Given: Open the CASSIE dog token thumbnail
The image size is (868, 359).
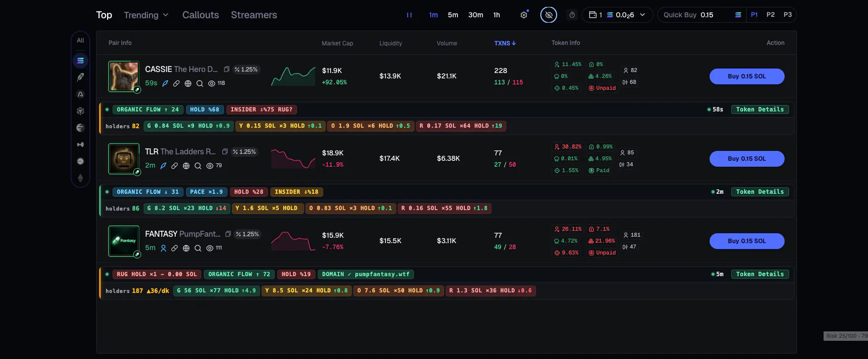Looking at the screenshot, I should click(x=124, y=76).
